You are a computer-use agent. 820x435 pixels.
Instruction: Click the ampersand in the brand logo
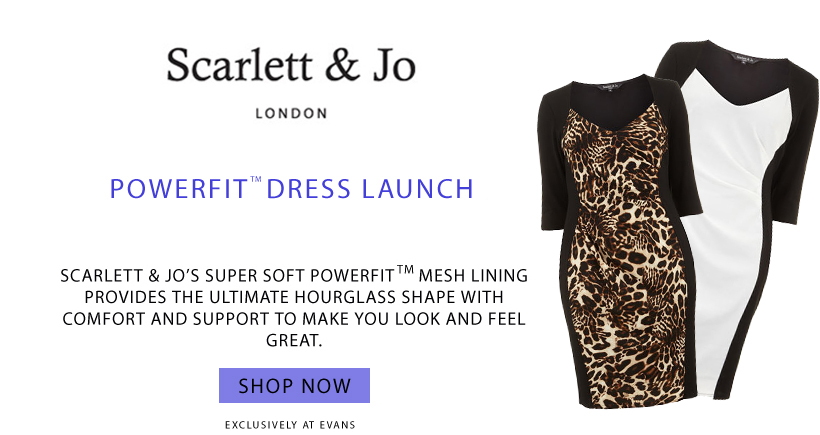[x=341, y=65]
